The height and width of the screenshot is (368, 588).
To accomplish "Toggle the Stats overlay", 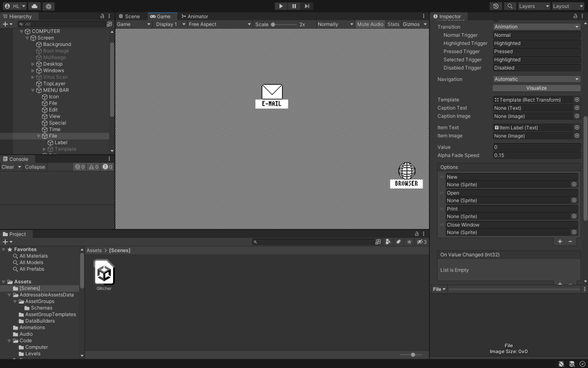I will click(x=393, y=25).
